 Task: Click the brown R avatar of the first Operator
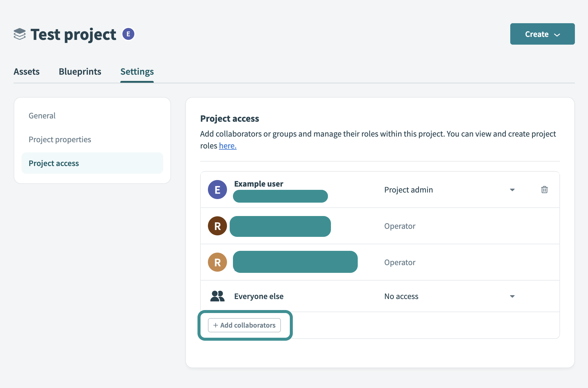point(217,226)
